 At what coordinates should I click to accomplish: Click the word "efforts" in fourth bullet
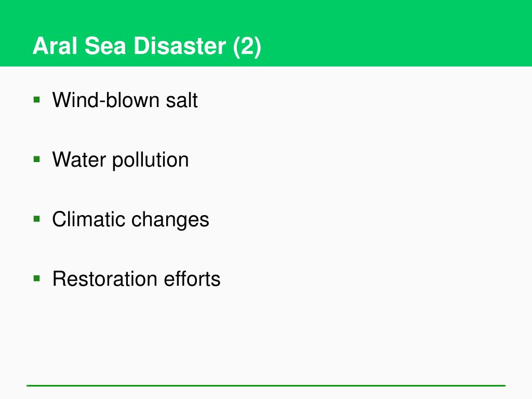coord(192,279)
